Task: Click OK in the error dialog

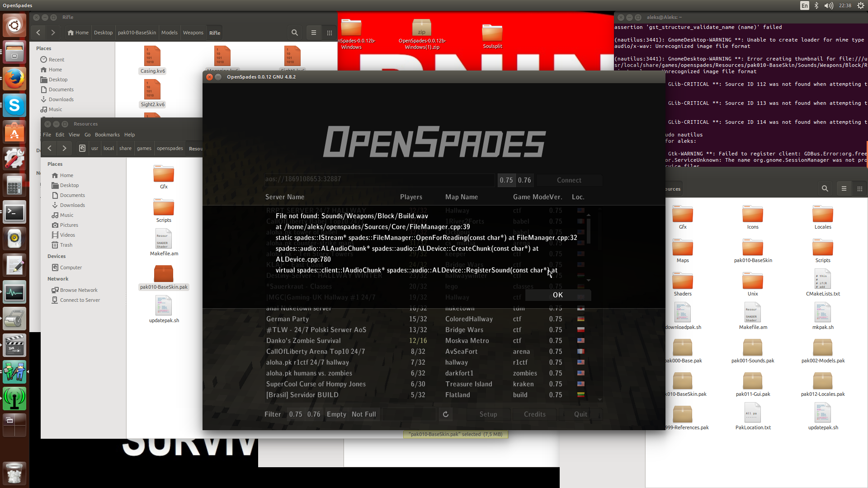Action: (x=558, y=295)
